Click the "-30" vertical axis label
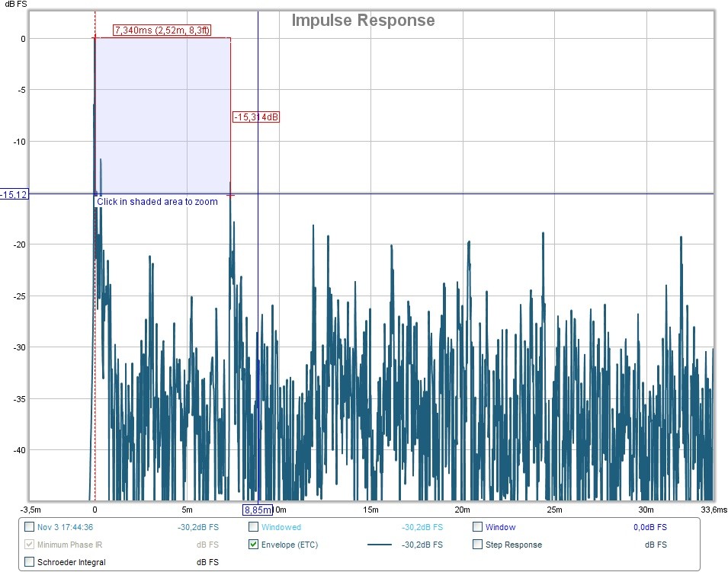Screen dimensions: 728x572 click(x=20, y=347)
